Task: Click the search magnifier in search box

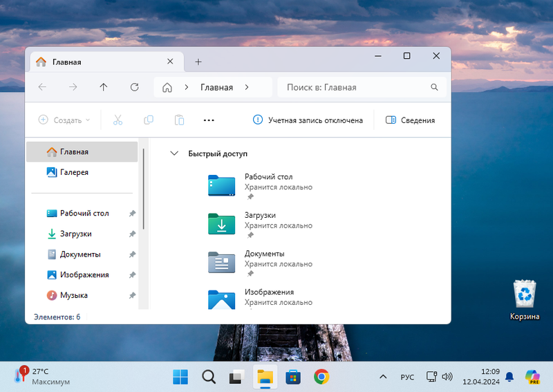Action: point(434,87)
